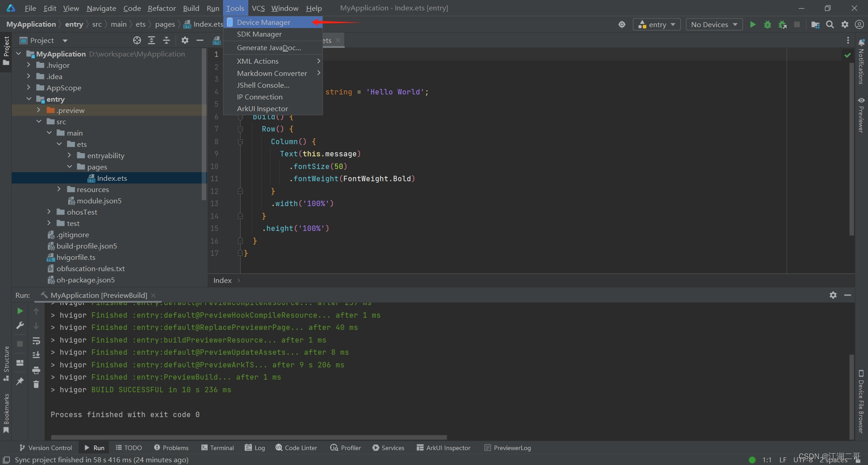Expand the AppScope folder
The image size is (868, 465).
(x=28, y=88)
